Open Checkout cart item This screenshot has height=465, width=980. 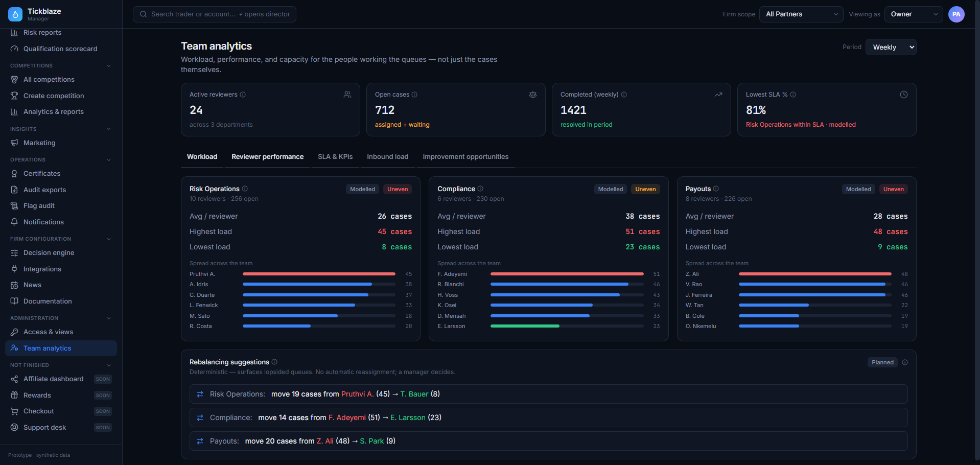pos(61,411)
